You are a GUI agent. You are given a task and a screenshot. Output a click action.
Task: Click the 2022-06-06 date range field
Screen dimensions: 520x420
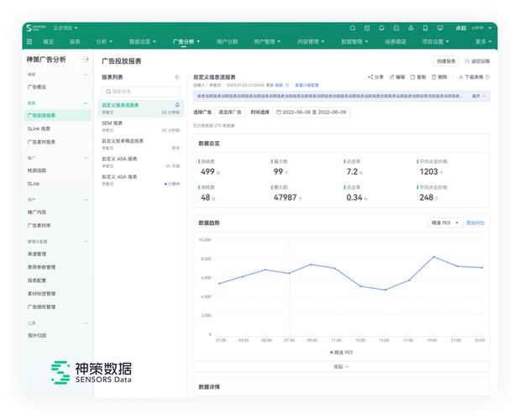pyautogui.click(x=311, y=113)
